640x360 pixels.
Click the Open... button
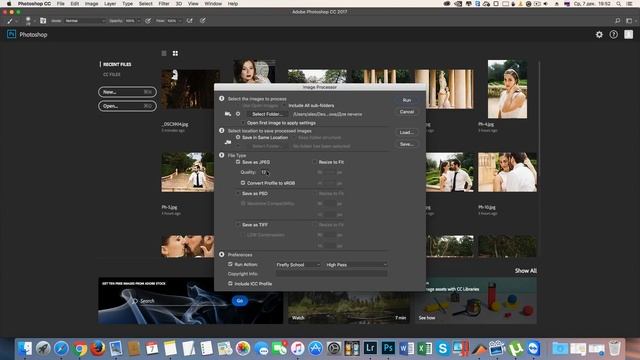click(x=127, y=106)
